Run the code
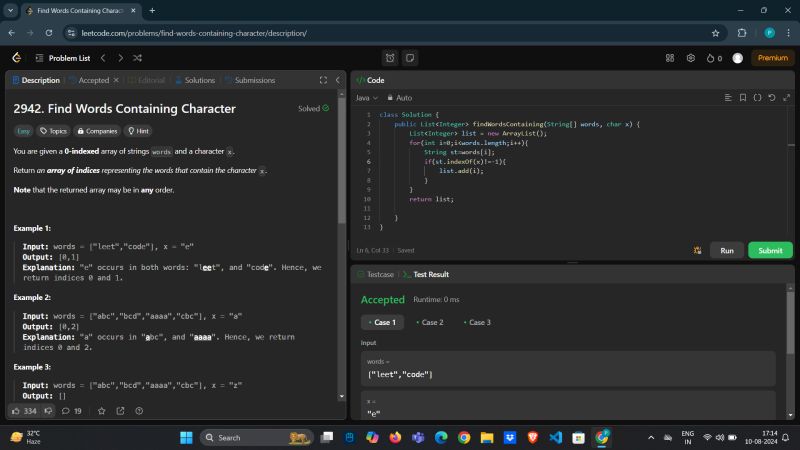The image size is (800, 450). click(x=727, y=251)
